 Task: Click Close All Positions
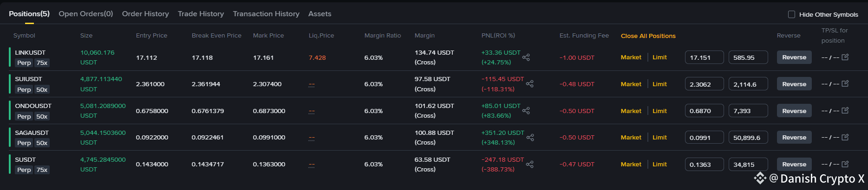pos(648,36)
